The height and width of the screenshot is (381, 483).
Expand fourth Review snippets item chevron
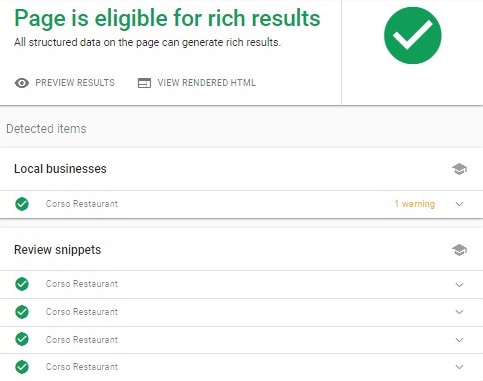(x=459, y=367)
